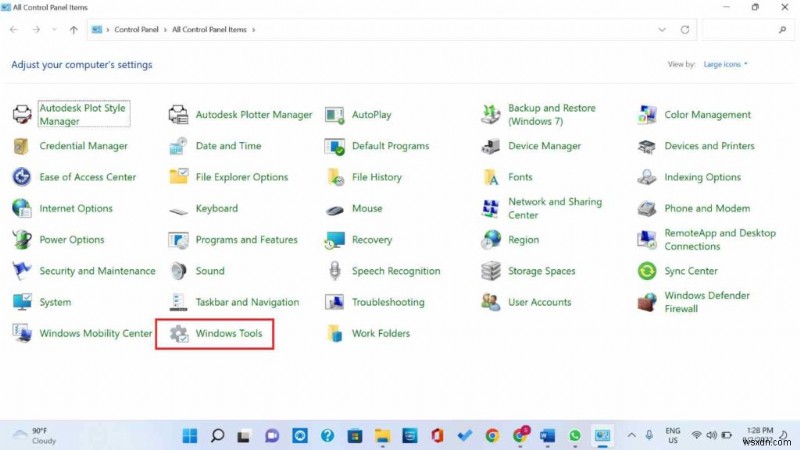Click the Programs and Features icon
Image resolution: width=800 pixels, height=450 pixels.
pyautogui.click(x=178, y=239)
